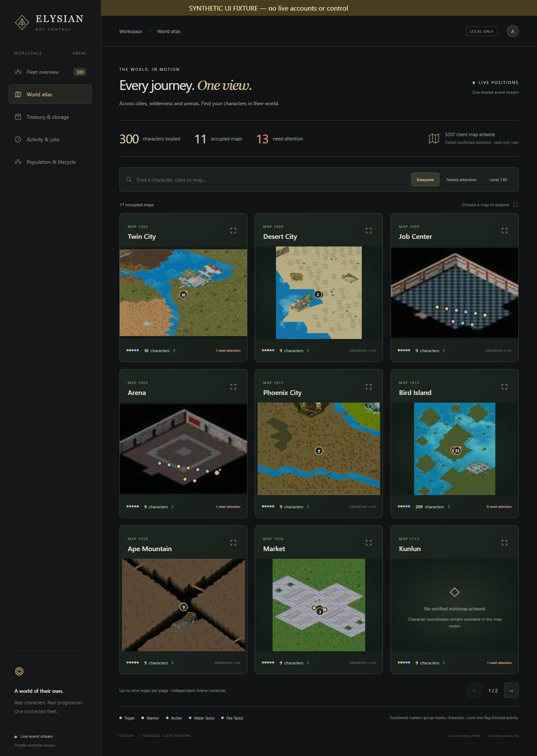Screen dimensions: 537x756
Task: Open Arena 9 characters chevron
Action: (x=172, y=507)
